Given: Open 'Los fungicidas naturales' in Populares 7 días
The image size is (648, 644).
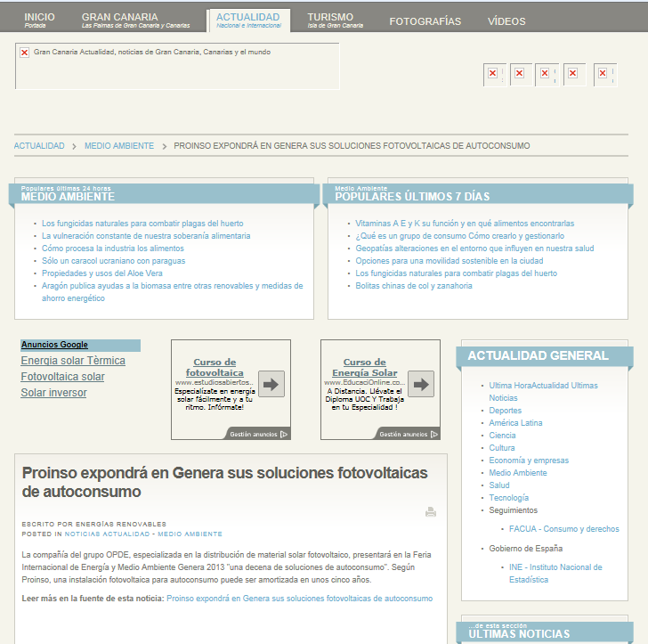Looking at the screenshot, I should point(457,273).
